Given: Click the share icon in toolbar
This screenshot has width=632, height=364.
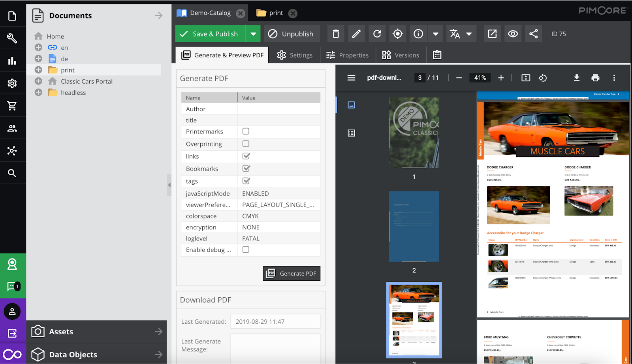Looking at the screenshot, I should click(x=533, y=34).
